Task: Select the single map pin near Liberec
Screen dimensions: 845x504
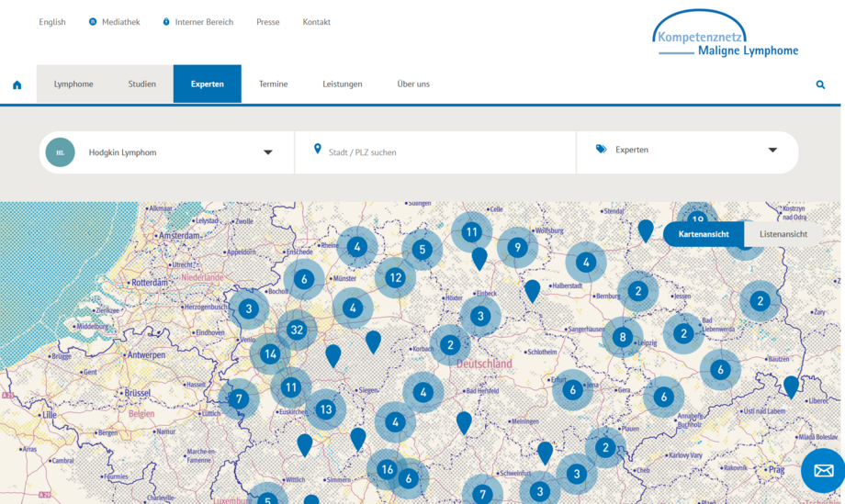Action: coord(791,386)
